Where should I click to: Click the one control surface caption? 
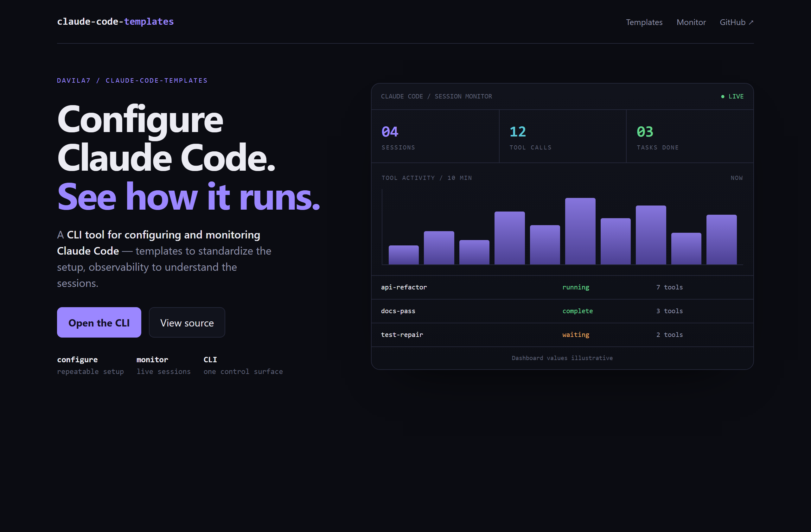click(243, 371)
